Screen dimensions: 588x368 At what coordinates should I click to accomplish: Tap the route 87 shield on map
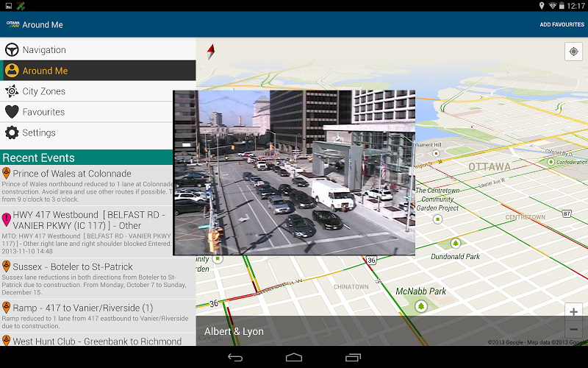point(567,213)
